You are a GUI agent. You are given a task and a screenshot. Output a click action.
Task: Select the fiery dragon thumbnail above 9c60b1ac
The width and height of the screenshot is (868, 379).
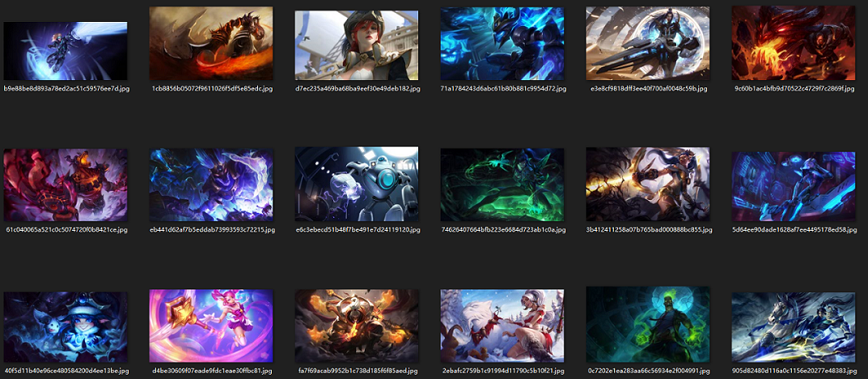point(794,44)
